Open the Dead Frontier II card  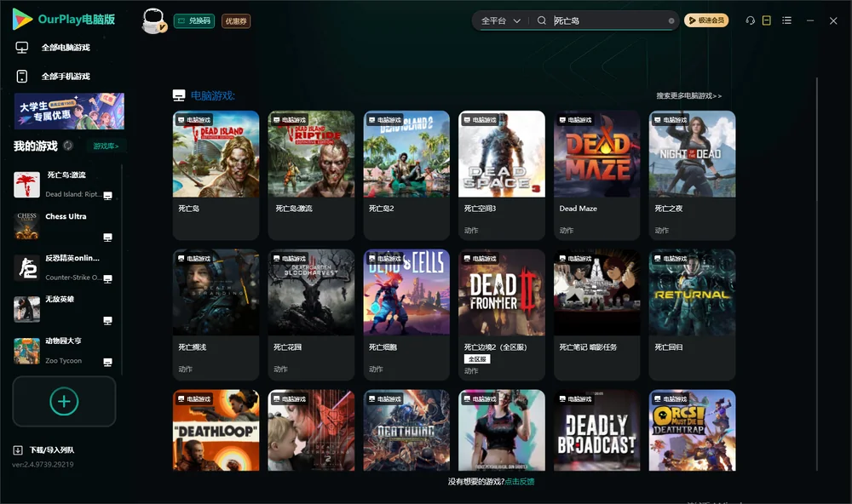502,314
